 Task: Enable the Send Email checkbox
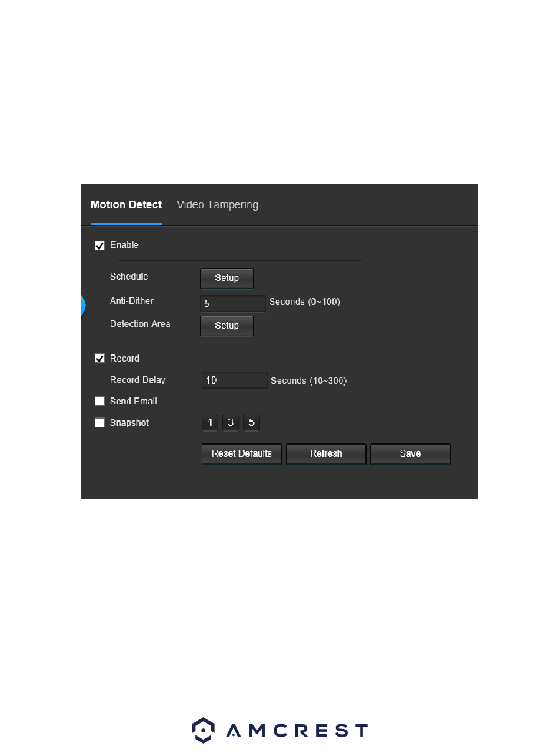click(x=99, y=402)
